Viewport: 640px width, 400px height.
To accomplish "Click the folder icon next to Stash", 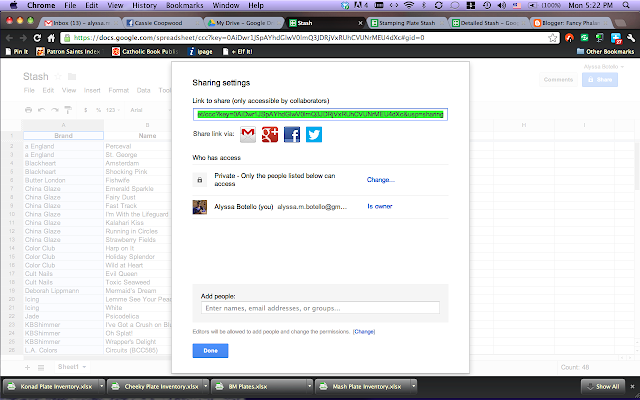I will tap(72, 76).
